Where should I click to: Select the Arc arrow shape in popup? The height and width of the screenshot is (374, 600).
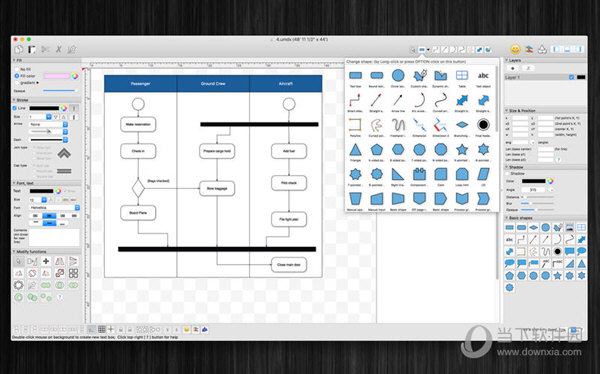(x=419, y=100)
